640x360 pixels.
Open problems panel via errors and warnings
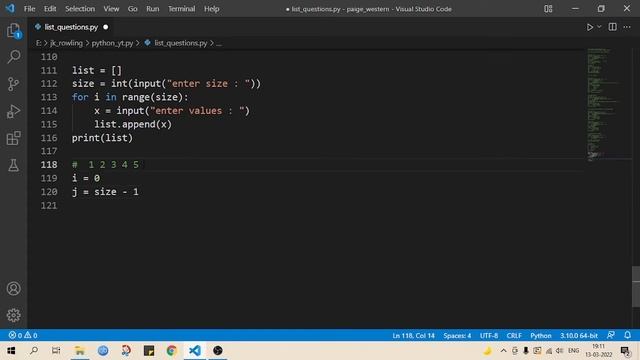[23, 335]
